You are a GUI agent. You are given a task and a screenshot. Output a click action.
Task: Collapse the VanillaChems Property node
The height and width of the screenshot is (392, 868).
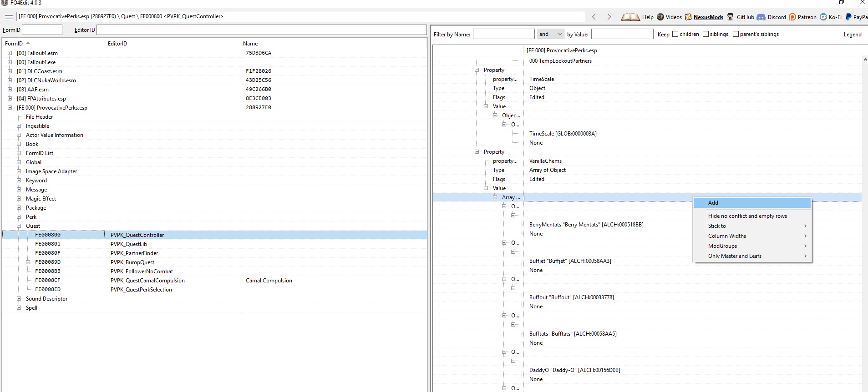pyautogui.click(x=477, y=152)
